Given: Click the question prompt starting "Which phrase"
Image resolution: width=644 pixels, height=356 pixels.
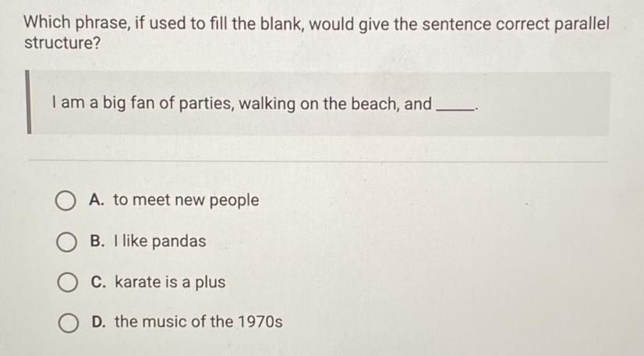Looking at the screenshot, I should tap(317, 33).
